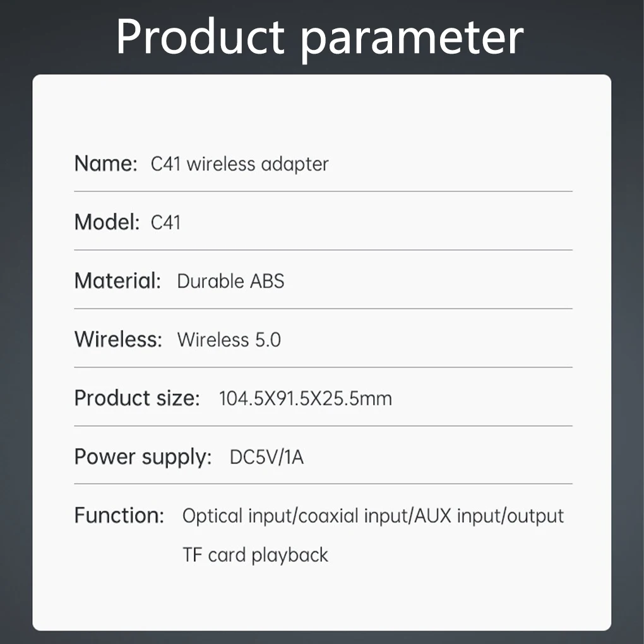Click the C41 value beside Model
Screen dimensions: 644x644
tap(165, 222)
